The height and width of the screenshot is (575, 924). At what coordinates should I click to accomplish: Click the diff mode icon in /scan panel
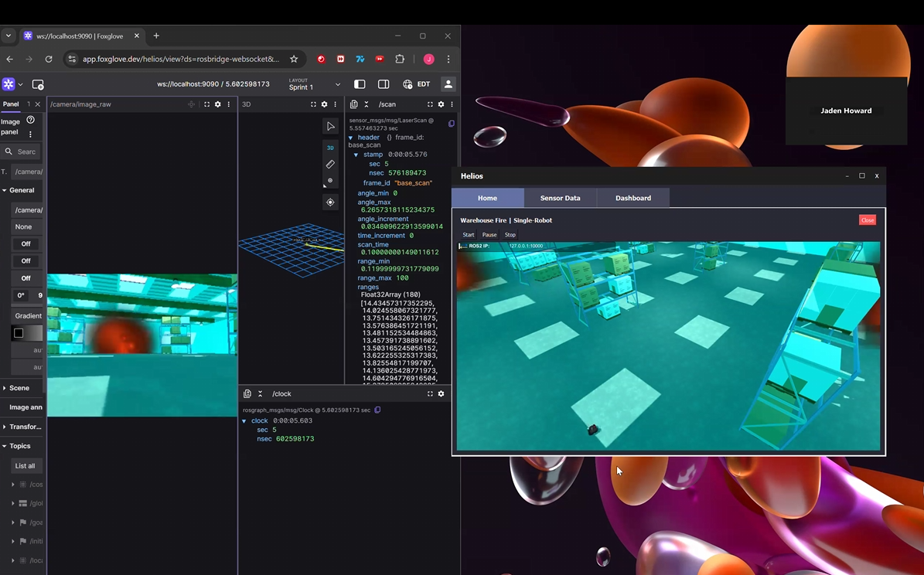(353, 104)
